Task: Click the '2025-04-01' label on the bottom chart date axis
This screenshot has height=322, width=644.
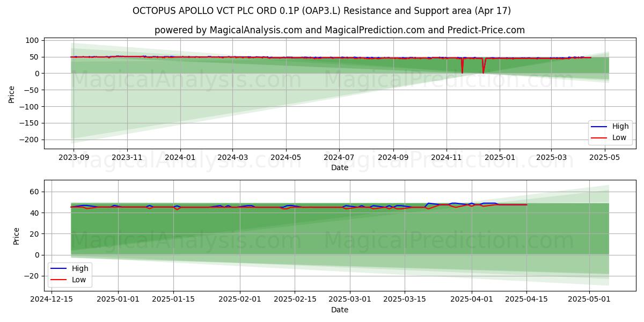Action: click(472, 299)
